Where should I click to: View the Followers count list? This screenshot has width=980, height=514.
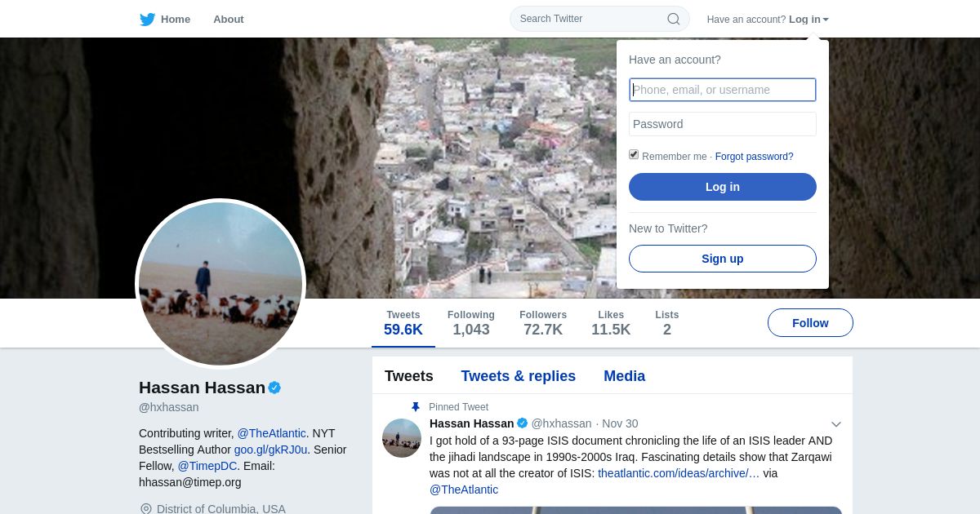pos(543,323)
